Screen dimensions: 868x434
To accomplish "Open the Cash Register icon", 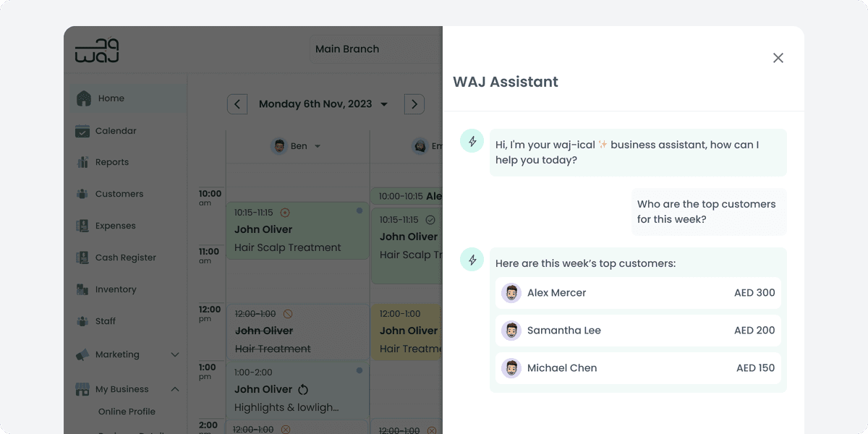I will (x=83, y=258).
